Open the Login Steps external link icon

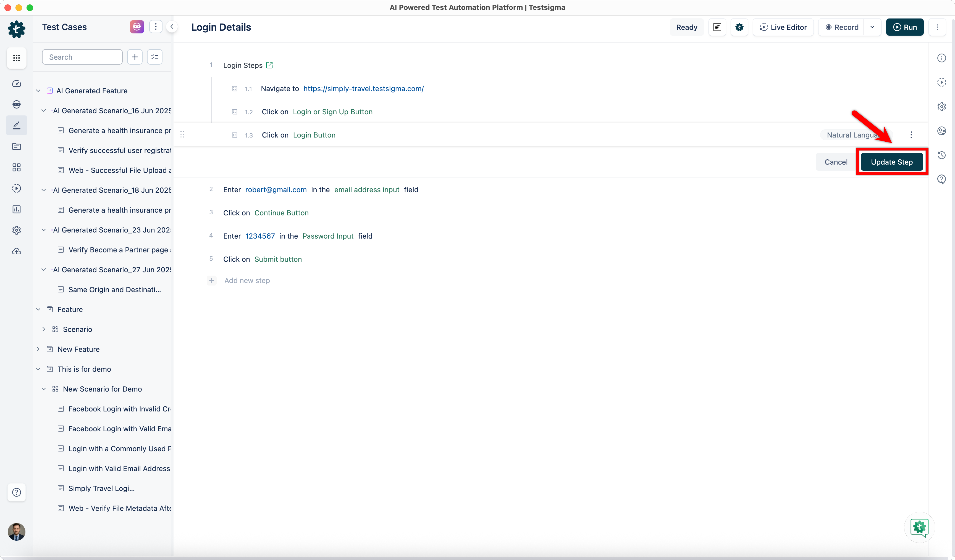pos(269,65)
